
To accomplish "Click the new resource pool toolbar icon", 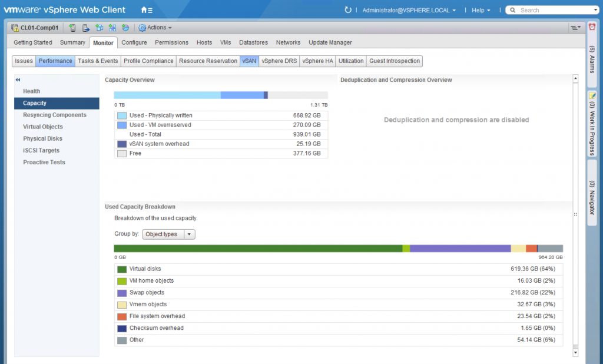I will 125,28.
